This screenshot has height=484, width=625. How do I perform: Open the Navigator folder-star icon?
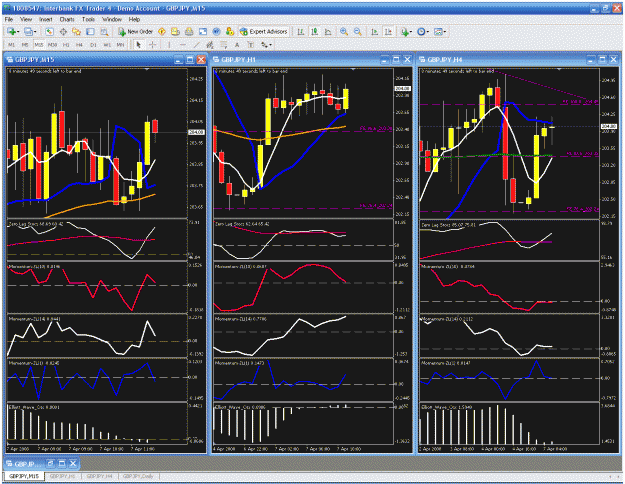pyautogui.click(x=77, y=31)
